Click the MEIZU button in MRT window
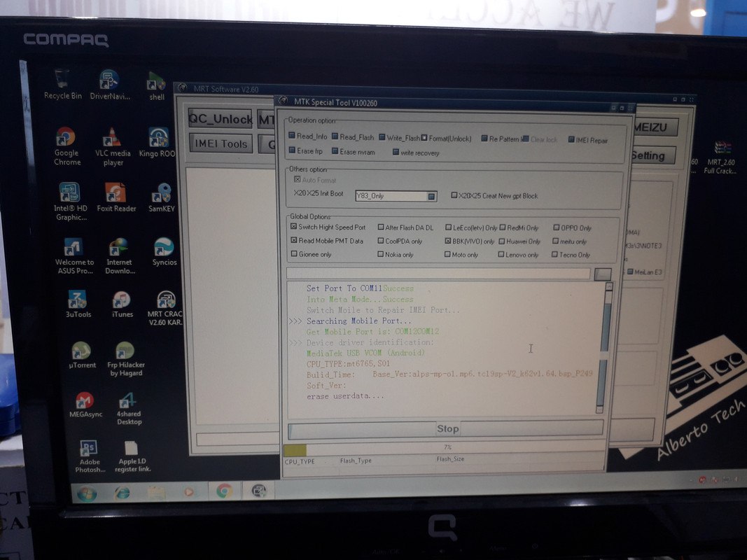 (x=655, y=127)
